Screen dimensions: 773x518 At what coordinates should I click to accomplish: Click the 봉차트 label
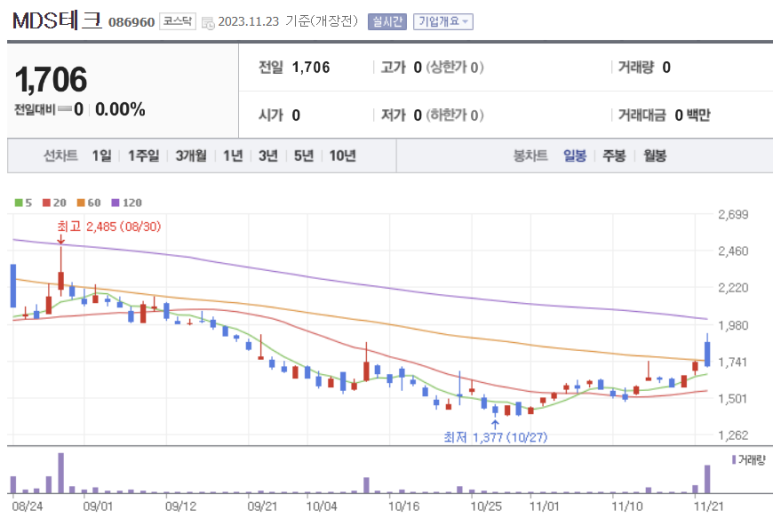coord(530,156)
